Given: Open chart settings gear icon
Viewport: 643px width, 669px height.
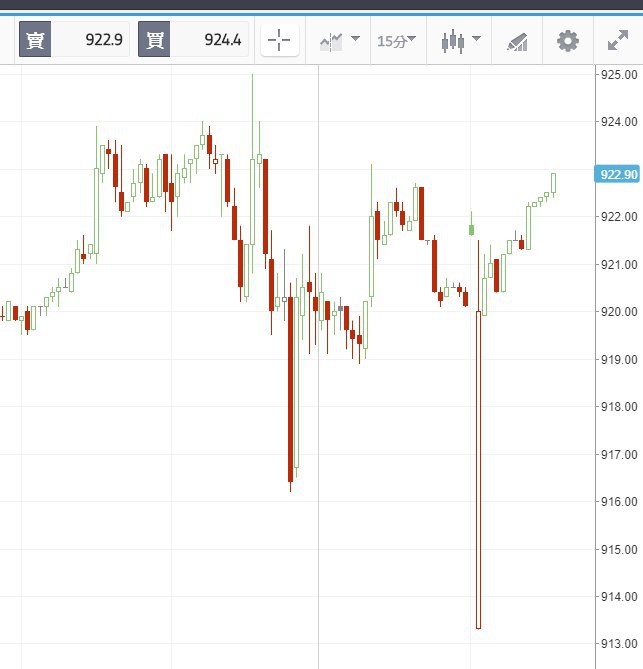Looking at the screenshot, I should click(568, 41).
